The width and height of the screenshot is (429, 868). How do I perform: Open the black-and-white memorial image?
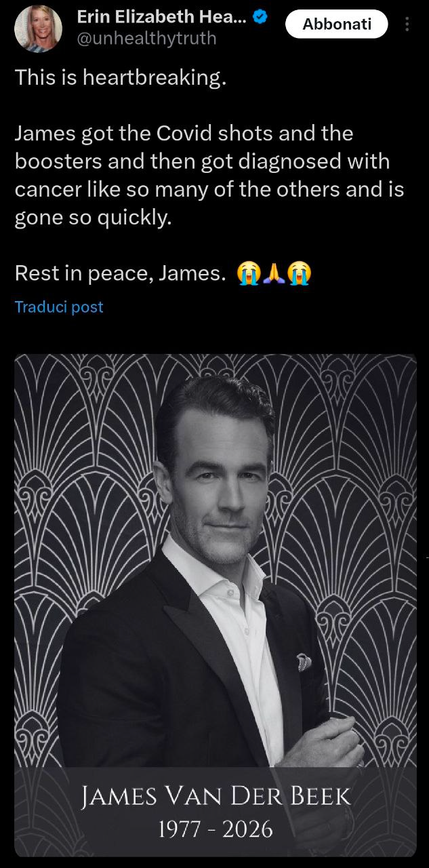point(216,606)
